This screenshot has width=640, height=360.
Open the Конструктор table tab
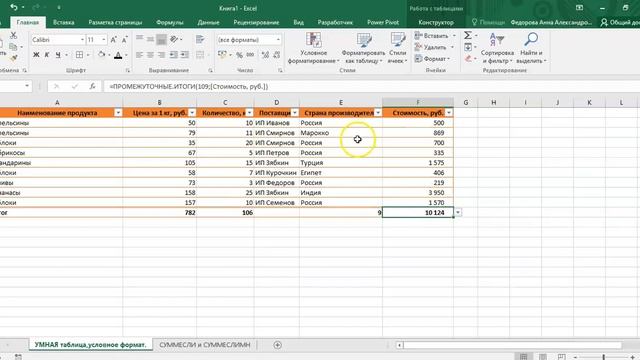436,22
